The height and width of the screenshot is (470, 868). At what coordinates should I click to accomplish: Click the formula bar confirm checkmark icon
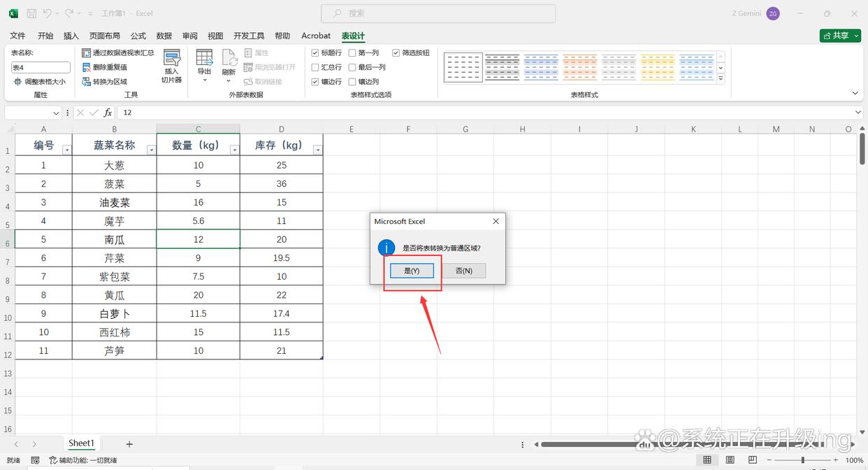pos(94,113)
